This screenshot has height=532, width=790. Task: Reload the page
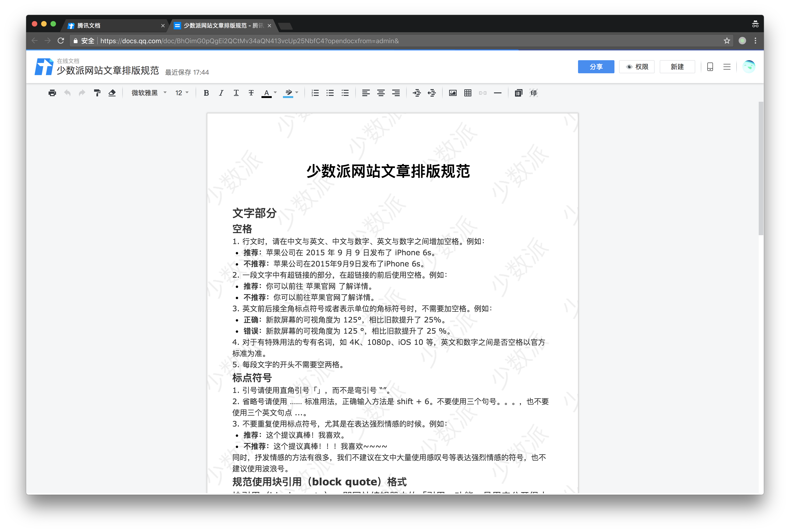(x=61, y=41)
